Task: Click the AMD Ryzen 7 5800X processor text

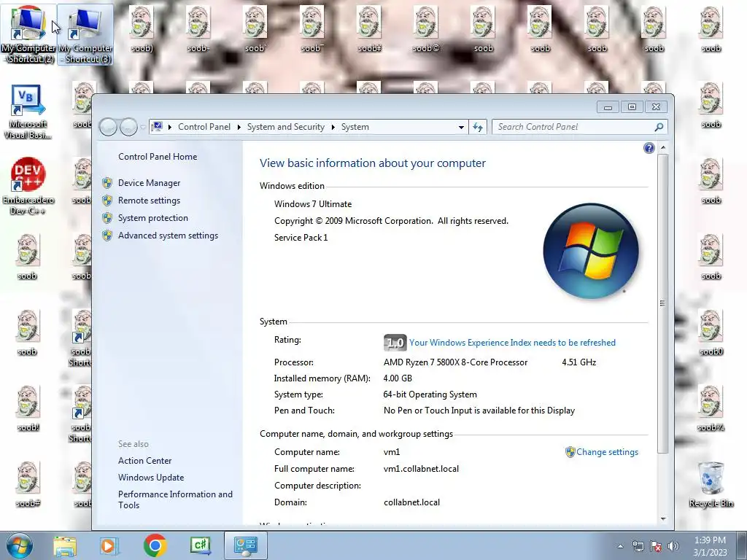Action: click(455, 362)
